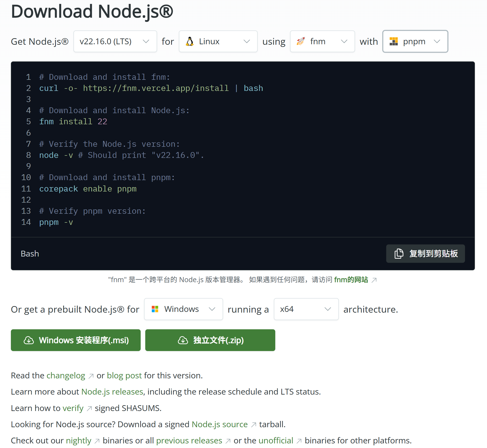Click the 'pnpm -v' code line
Screen dimensions: 487x448
click(56, 222)
